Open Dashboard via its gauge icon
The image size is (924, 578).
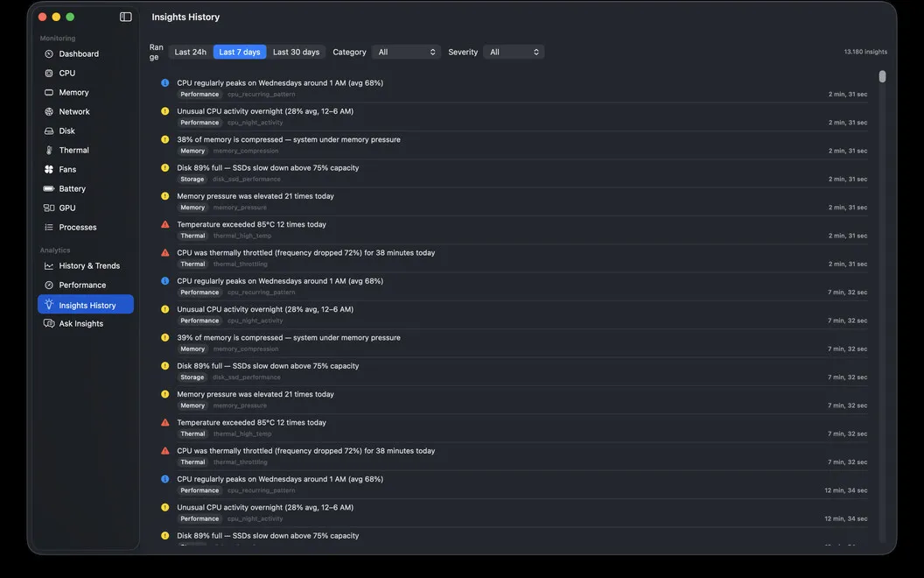tap(49, 53)
